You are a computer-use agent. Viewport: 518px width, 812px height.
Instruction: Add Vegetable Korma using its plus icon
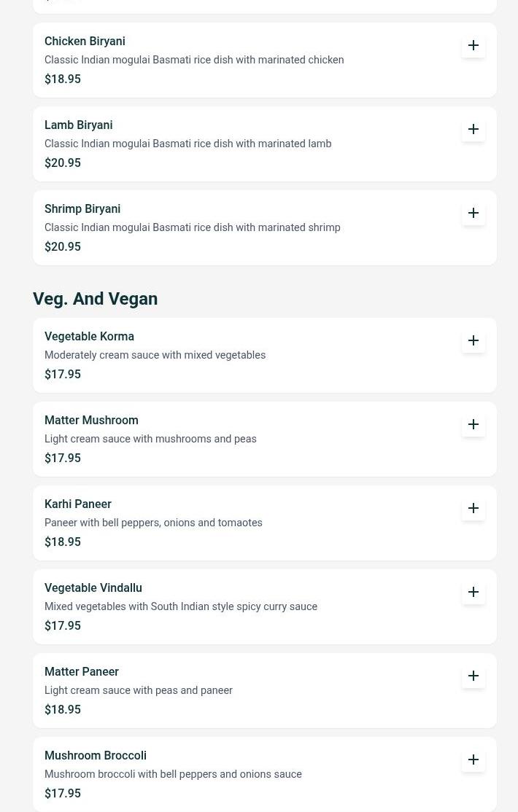pyautogui.click(x=473, y=340)
